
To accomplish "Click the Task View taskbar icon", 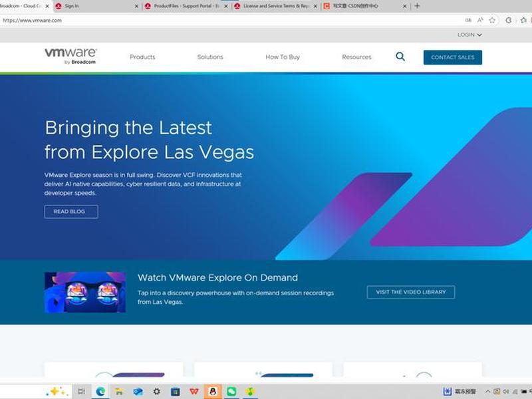I will 81,392.
